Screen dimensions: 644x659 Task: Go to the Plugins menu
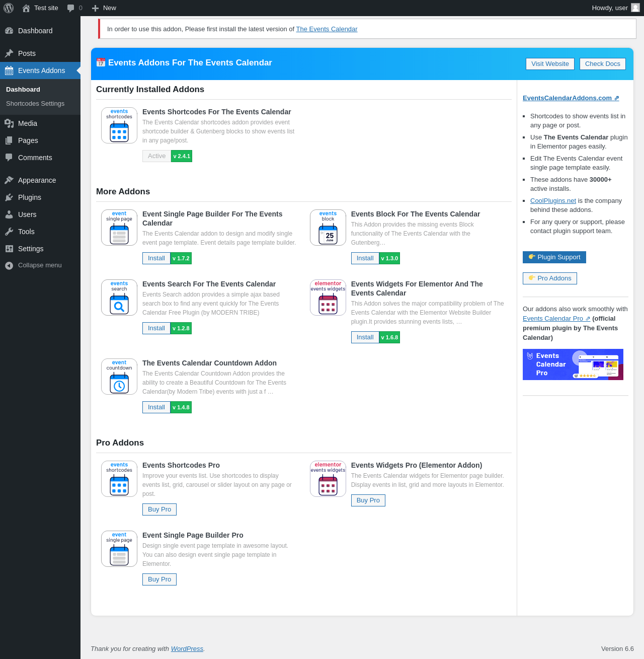(x=30, y=197)
